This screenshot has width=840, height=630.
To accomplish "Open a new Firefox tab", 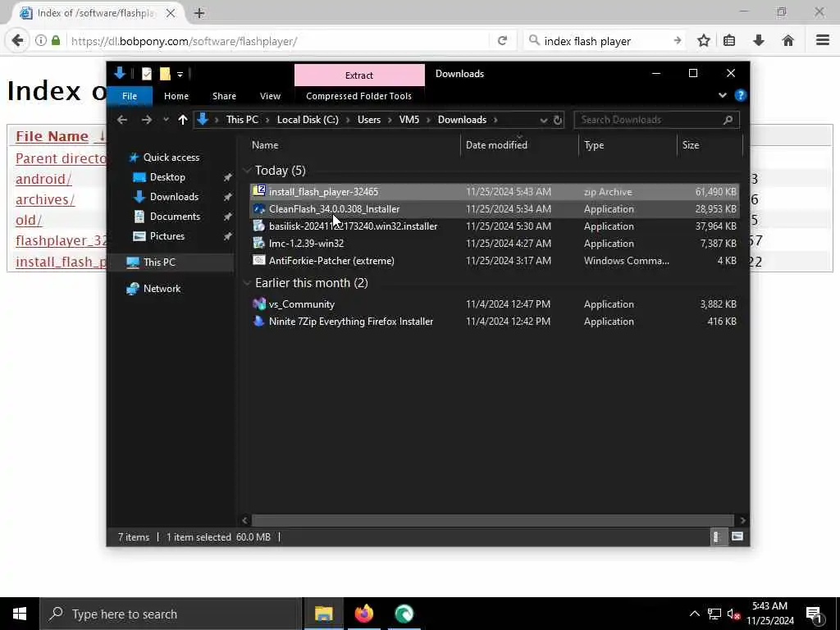I will click(x=199, y=13).
